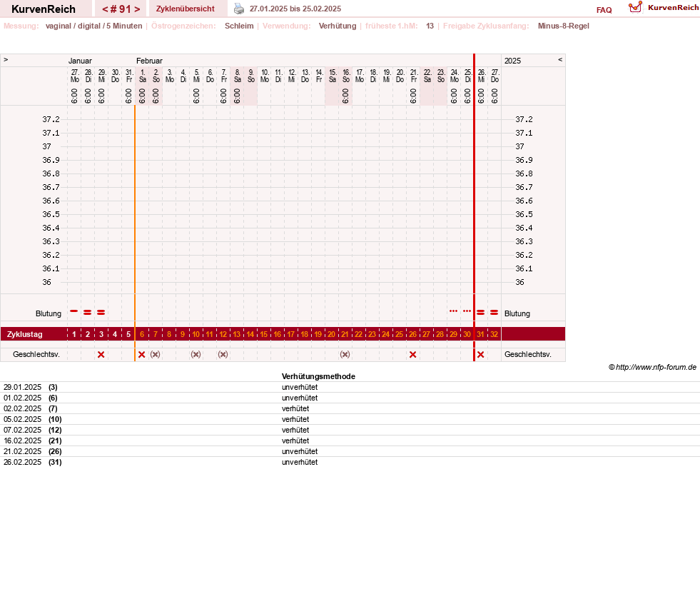This screenshot has height=604, width=700.
Task: Click the Schleim value in the info bar
Action: pos(239,26)
